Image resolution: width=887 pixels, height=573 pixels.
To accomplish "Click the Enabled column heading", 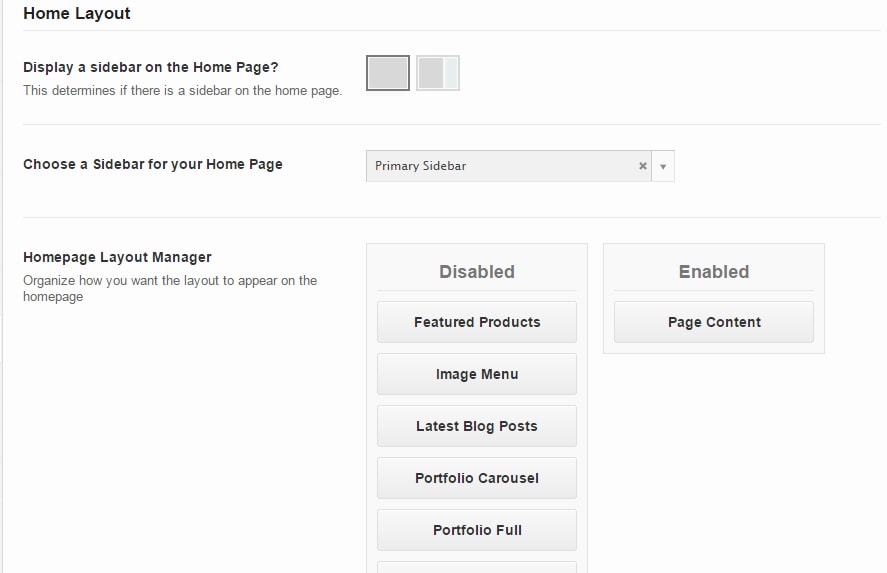I will coord(714,272).
